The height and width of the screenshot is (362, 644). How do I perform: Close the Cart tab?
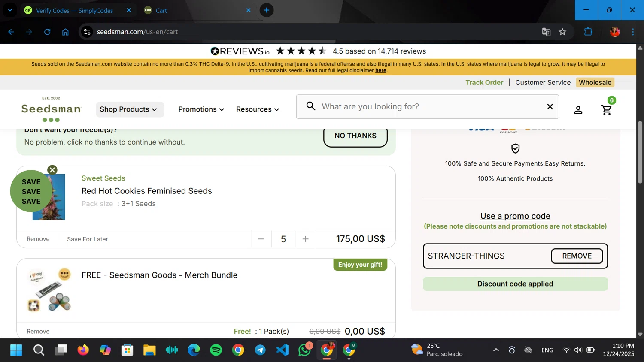[x=248, y=10]
